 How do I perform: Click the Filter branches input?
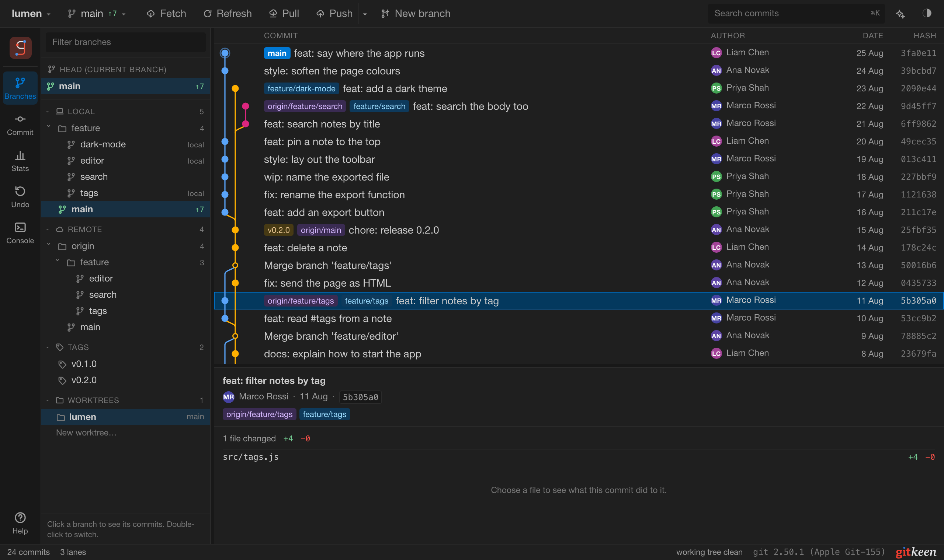coord(126,42)
